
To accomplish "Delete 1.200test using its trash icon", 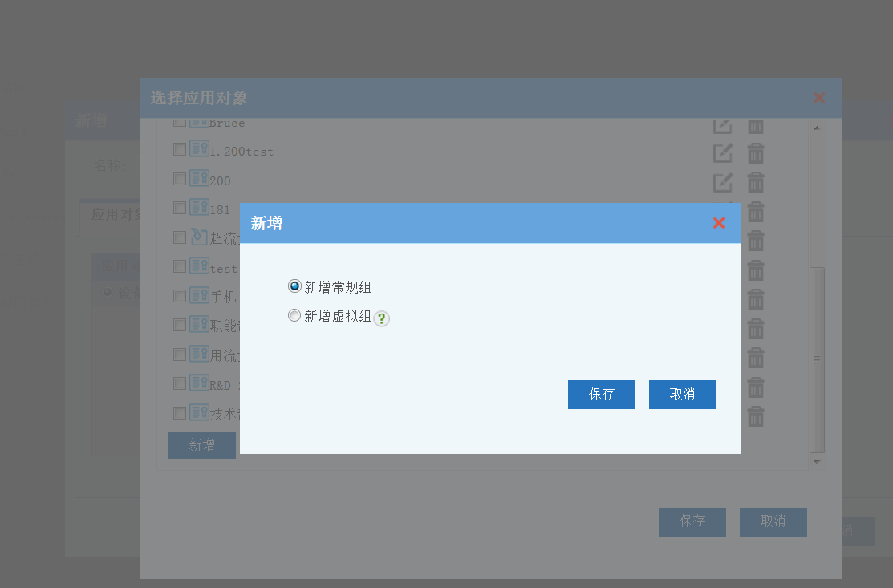I will point(756,152).
